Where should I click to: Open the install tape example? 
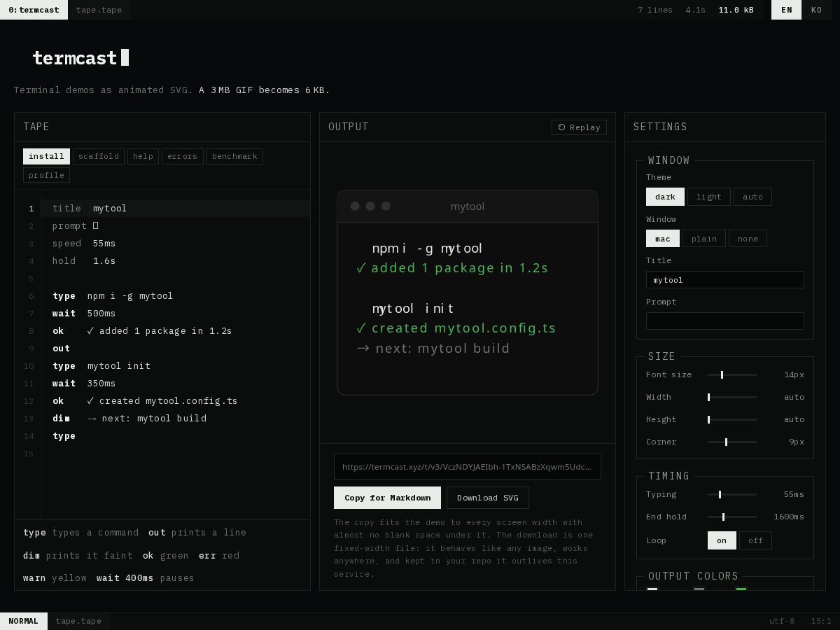(46, 156)
